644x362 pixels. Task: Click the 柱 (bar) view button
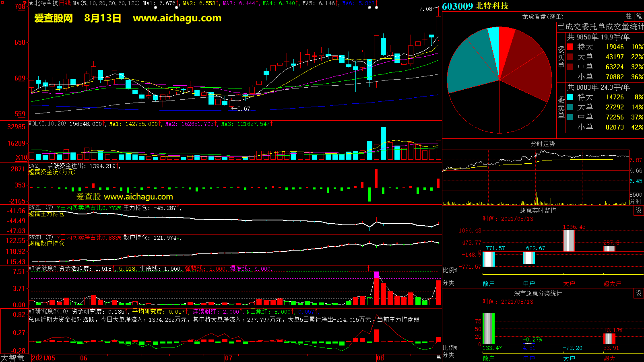pos(629,16)
